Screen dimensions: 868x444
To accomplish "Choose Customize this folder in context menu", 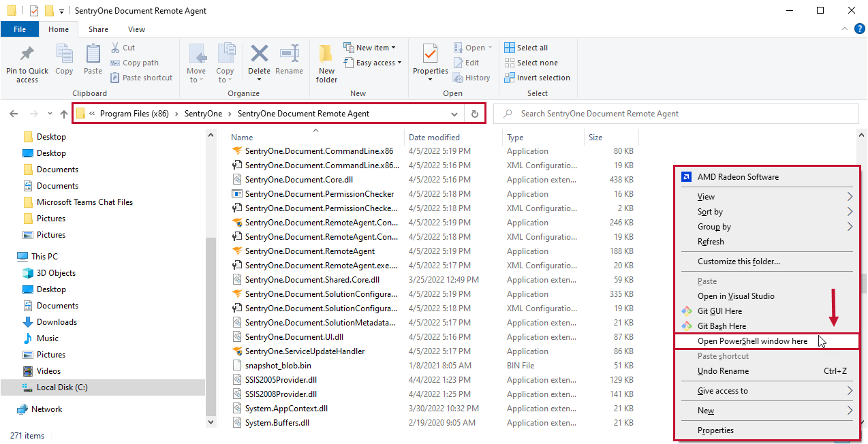I will coord(766,261).
